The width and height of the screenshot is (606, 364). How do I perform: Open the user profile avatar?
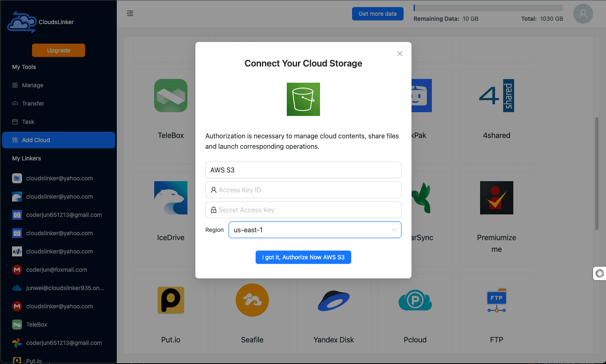pyautogui.click(x=583, y=14)
